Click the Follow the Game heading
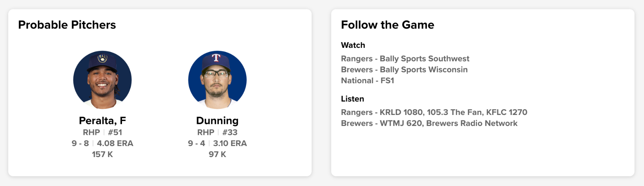644x186 pixels. [387, 25]
